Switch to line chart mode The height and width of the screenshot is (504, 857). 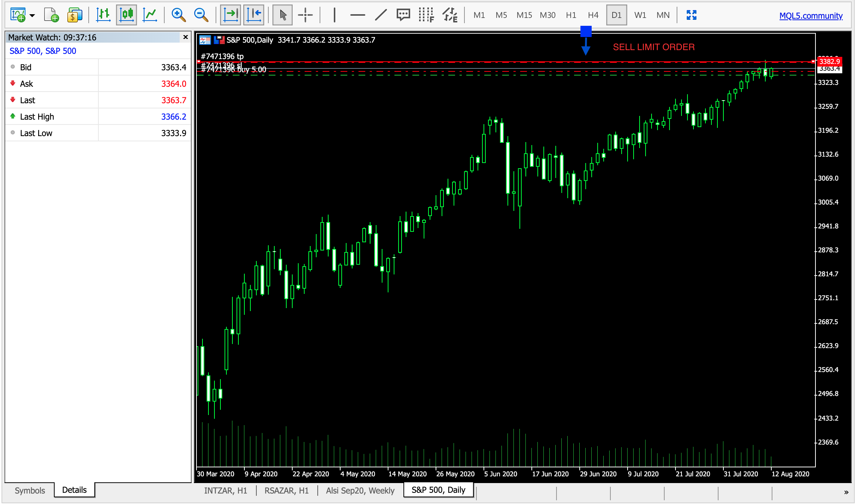click(x=150, y=15)
